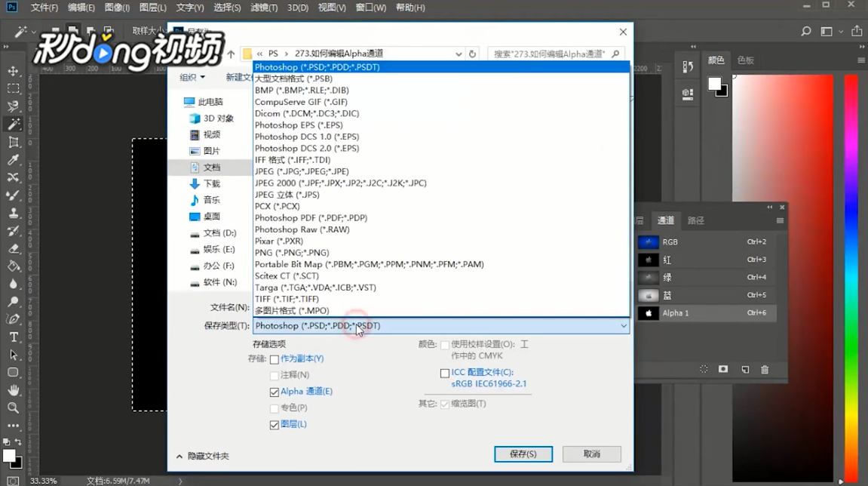This screenshot has height=486, width=868.
Task: Select the Brush tool
Action: tap(14, 195)
